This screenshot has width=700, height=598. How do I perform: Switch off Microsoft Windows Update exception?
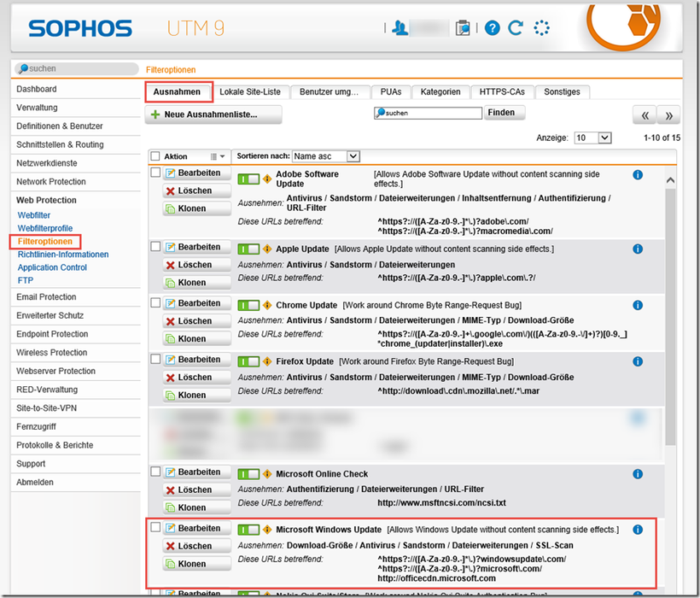tap(248, 531)
